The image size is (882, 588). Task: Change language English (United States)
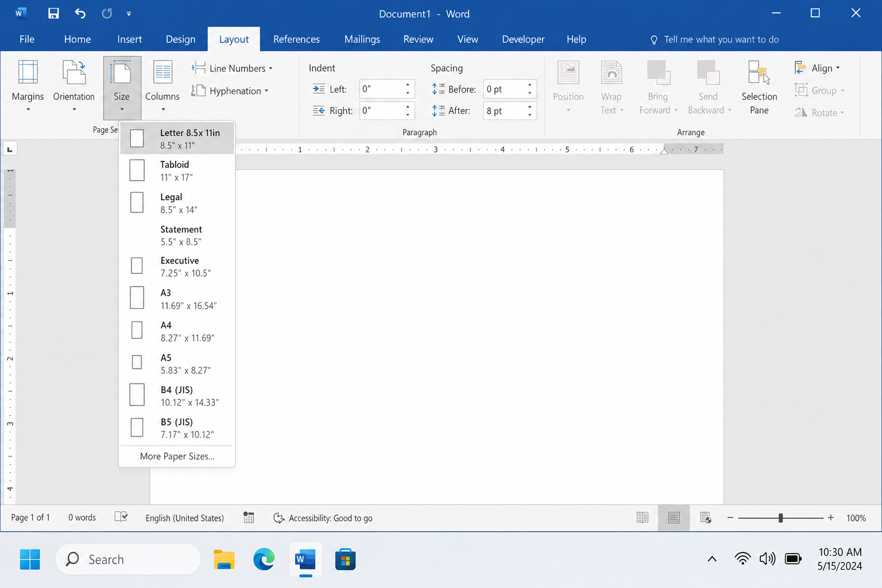(x=185, y=518)
